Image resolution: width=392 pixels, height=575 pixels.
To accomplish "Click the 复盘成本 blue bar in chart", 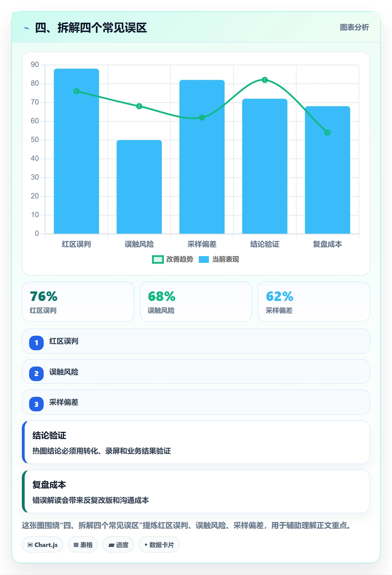I will pyautogui.click(x=328, y=170).
